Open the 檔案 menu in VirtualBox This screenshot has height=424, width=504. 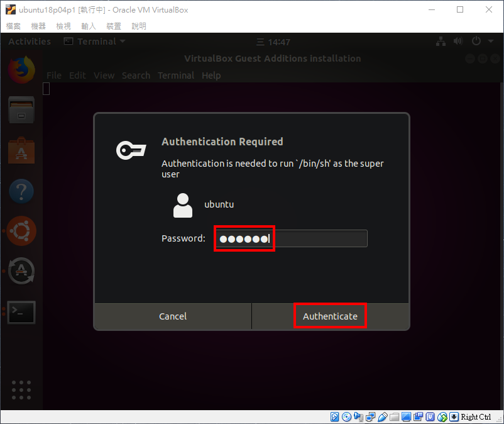click(13, 26)
